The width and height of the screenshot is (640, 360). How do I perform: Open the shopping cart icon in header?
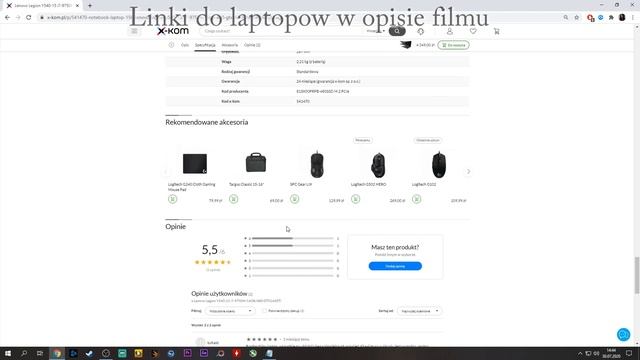(496, 31)
